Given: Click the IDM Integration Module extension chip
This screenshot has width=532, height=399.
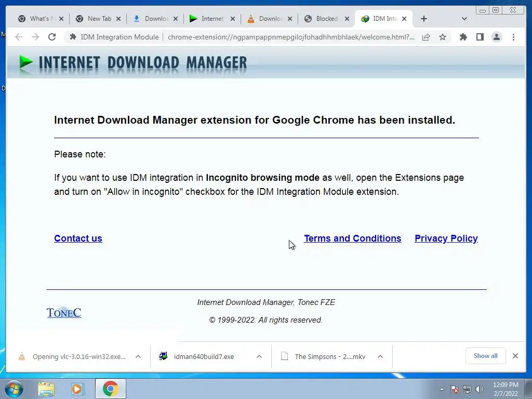Looking at the screenshot, I should coord(114,37).
